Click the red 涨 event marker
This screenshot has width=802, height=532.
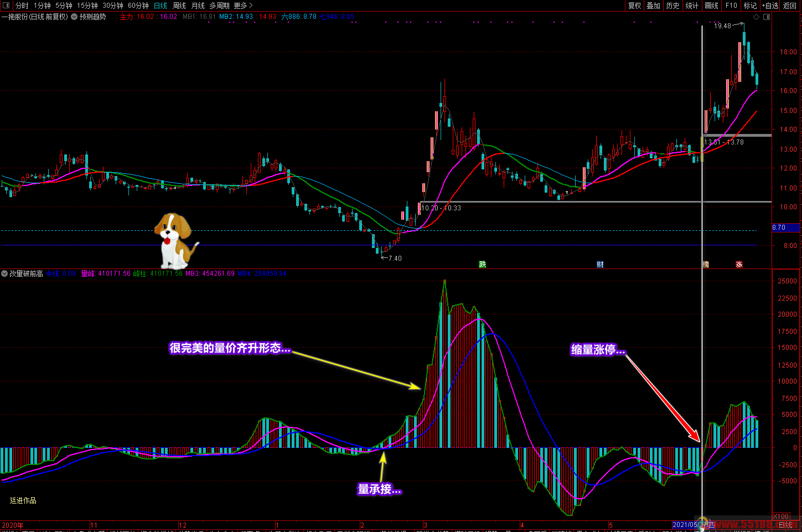tap(739, 265)
